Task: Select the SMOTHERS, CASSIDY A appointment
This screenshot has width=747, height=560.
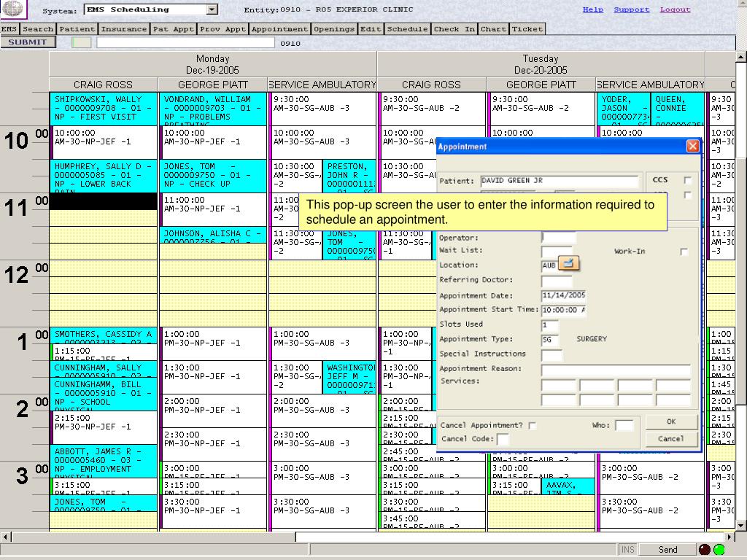Action: 103,335
